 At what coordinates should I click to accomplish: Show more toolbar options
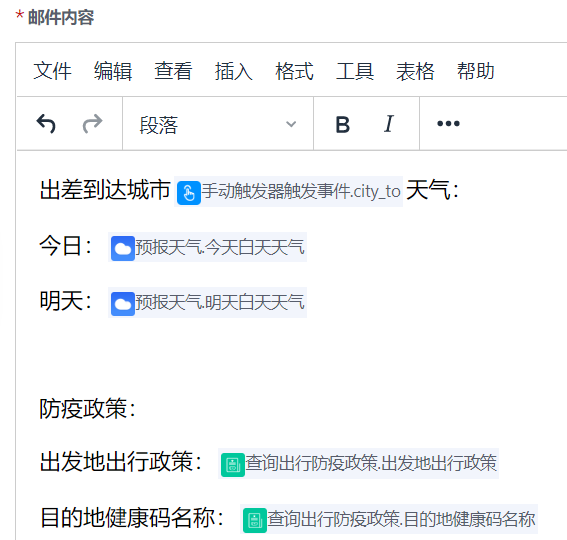click(448, 124)
